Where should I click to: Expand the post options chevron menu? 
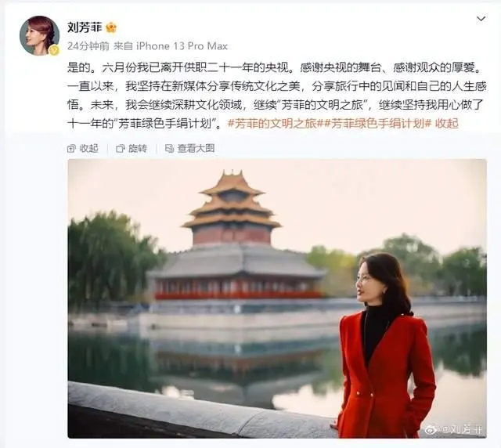481,19
